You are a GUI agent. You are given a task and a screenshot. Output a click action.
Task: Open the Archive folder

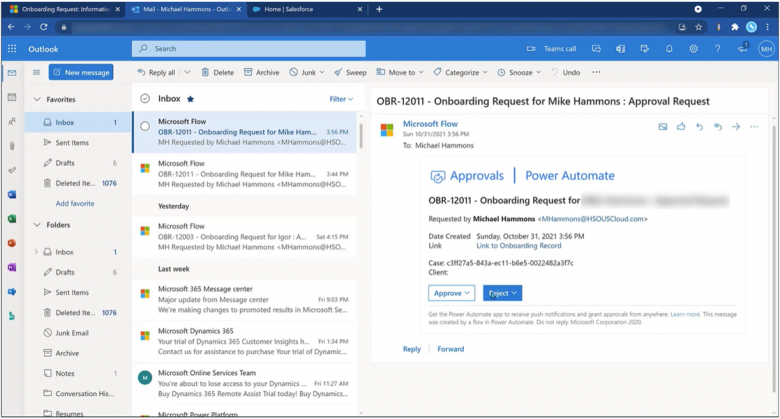click(x=77, y=353)
